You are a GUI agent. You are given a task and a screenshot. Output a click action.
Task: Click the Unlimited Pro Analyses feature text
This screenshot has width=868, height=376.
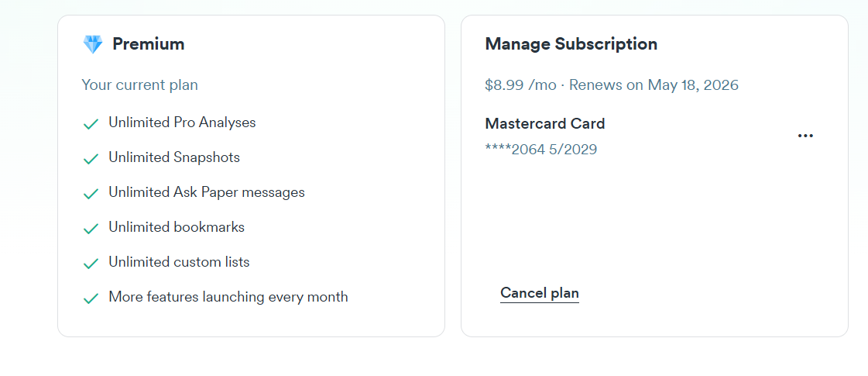click(182, 122)
